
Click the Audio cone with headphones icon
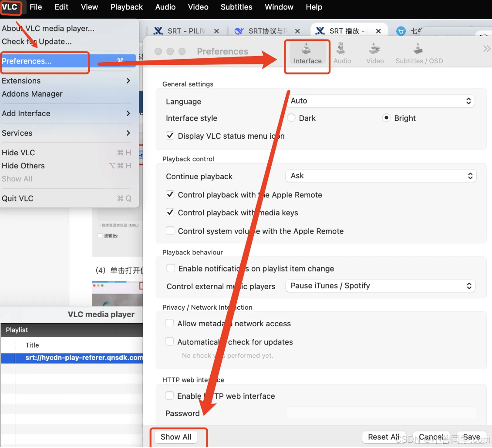coord(341,49)
